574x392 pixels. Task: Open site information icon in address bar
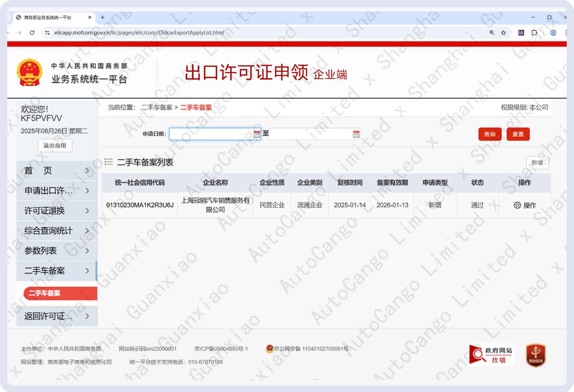click(47, 33)
